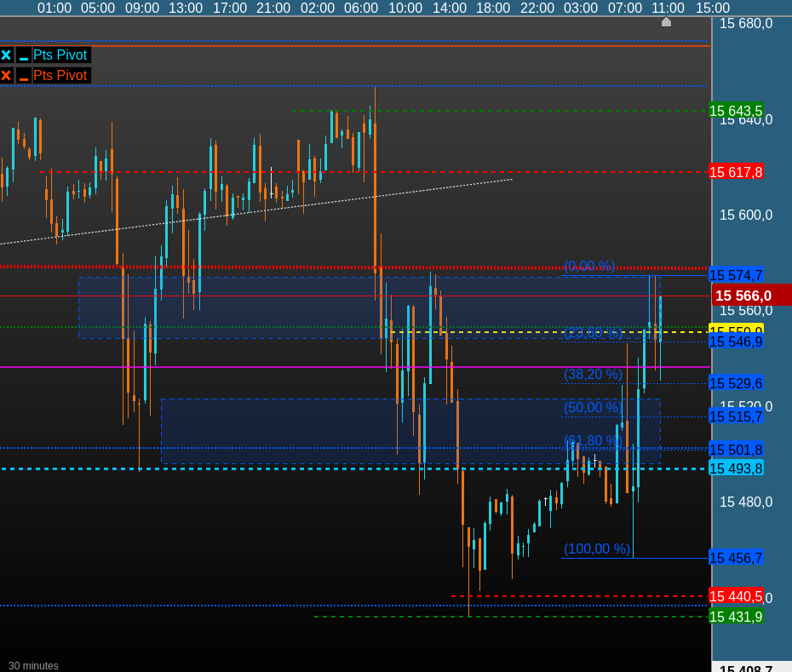Screen dimensions: 792x672
Task: Click the 15 680,0 price scale value
Action: 746,23
